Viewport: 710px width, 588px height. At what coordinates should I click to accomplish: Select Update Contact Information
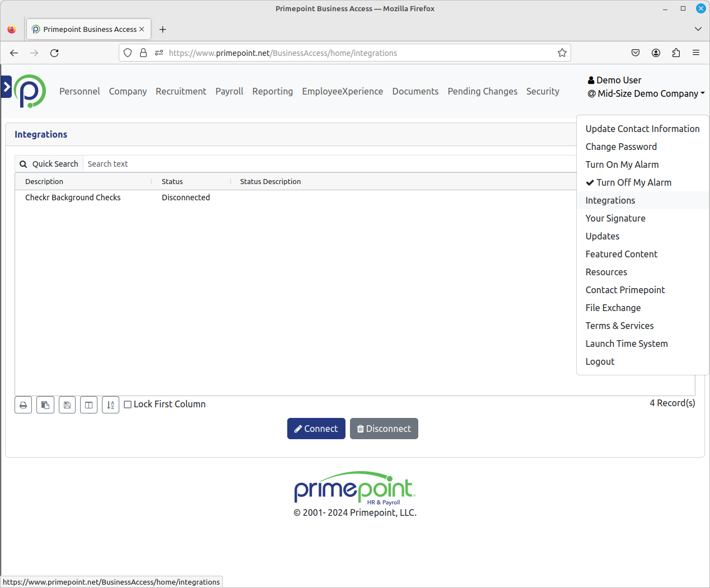pyautogui.click(x=643, y=129)
